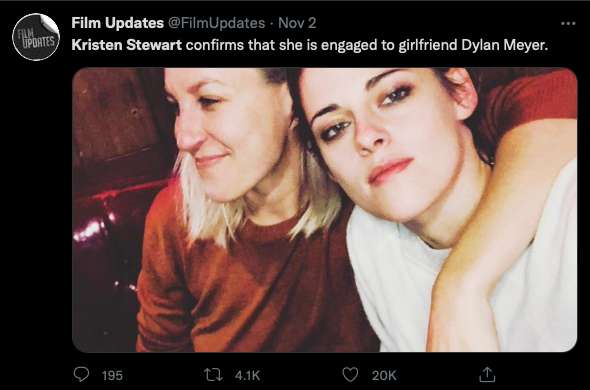Image resolution: width=590 pixels, height=390 pixels.
Task: Click the bold Kristen Stewart text
Action: (x=127, y=45)
